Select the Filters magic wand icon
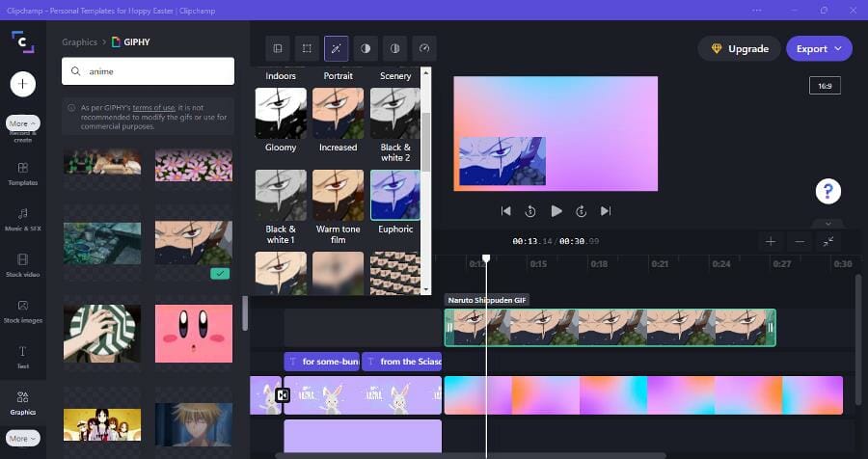Viewport: 868px width, 459px height. pyautogui.click(x=336, y=49)
